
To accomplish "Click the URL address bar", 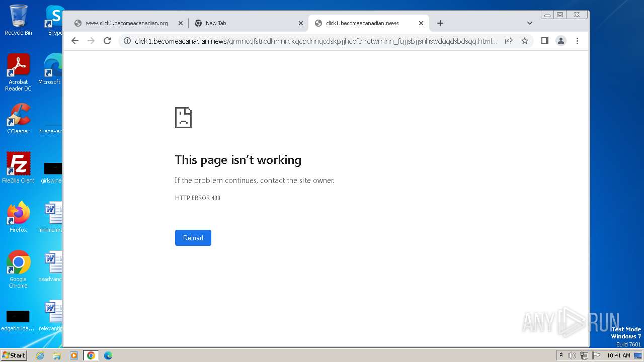I will 316,41.
